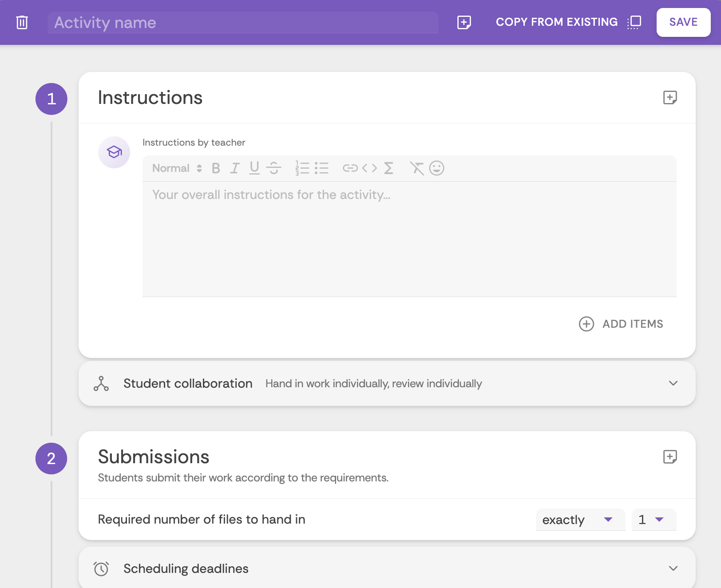Click the add note icon in header
This screenshot has width=721, height=588.
[464, 22]
